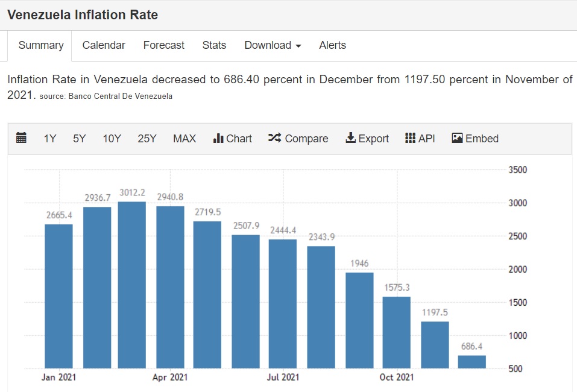Click the Export download arrow icon
The image size is (577, 392).
point(350,138)
